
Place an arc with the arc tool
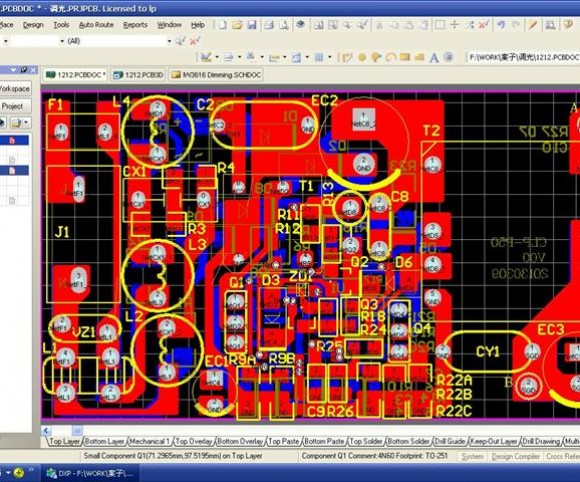point(391,57)
